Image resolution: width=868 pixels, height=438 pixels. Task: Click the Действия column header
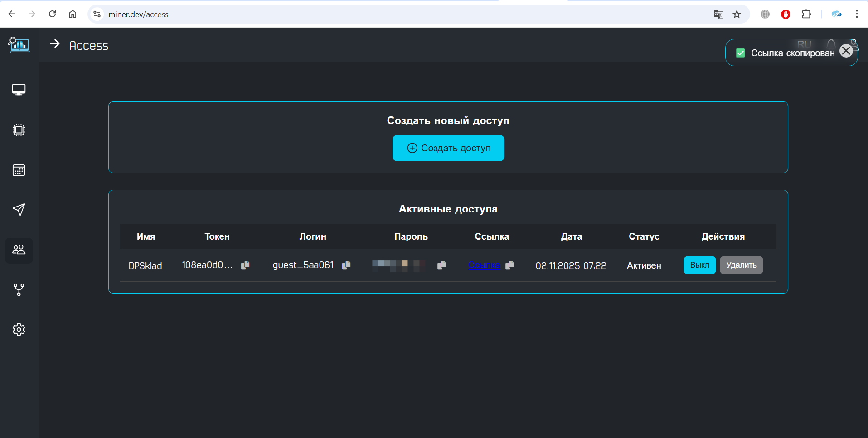(x=723, y=236)
